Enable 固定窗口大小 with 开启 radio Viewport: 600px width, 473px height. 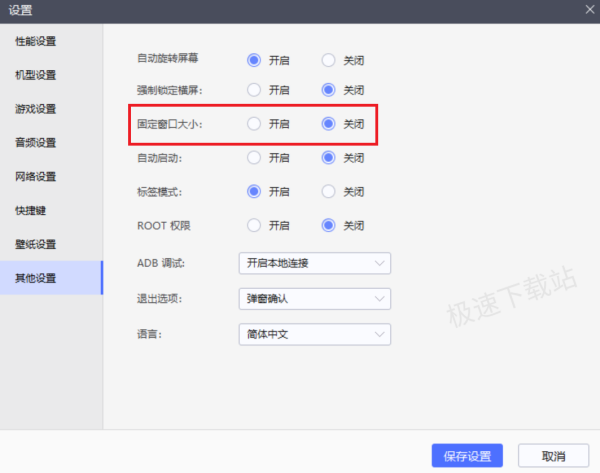[x=254, y=124]
